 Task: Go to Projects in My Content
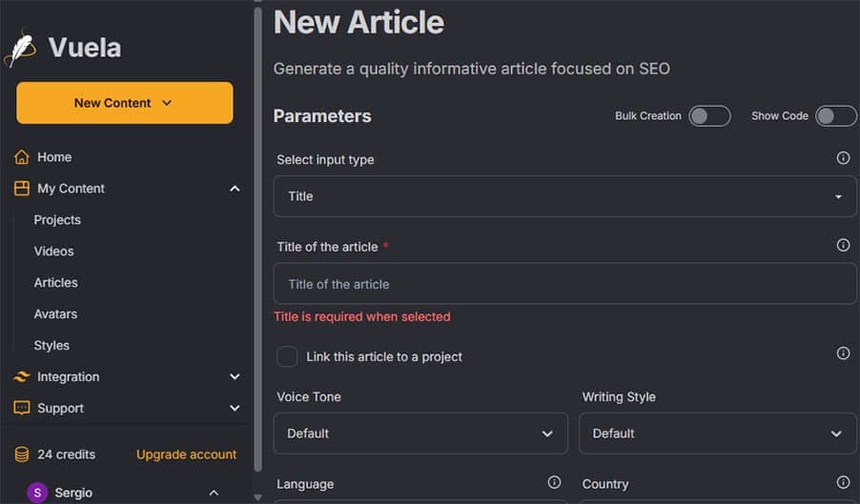coord(57,220)
